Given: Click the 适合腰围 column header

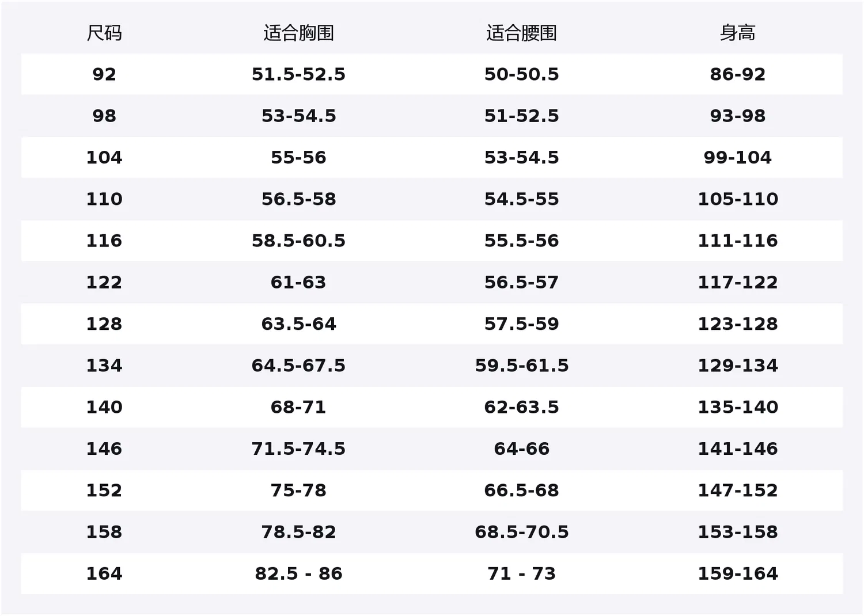Looking at the screenshot, I should [x=521, y=33].
